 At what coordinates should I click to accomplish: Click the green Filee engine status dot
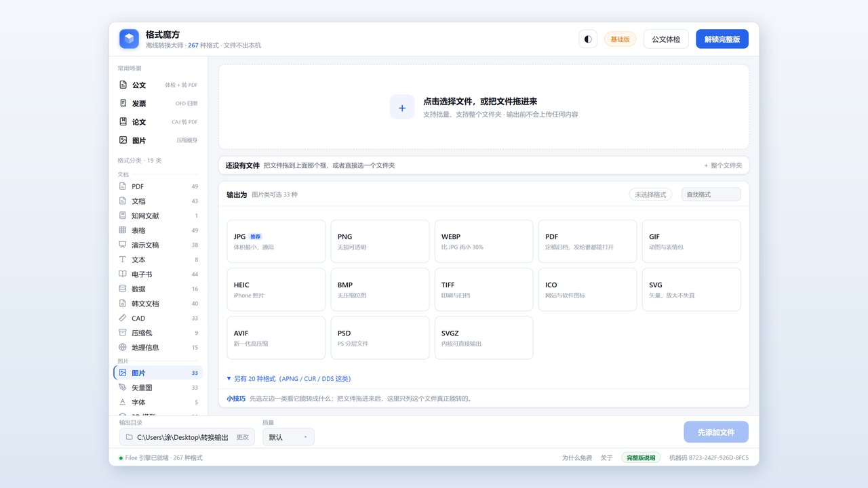click(x=121, y=458)
